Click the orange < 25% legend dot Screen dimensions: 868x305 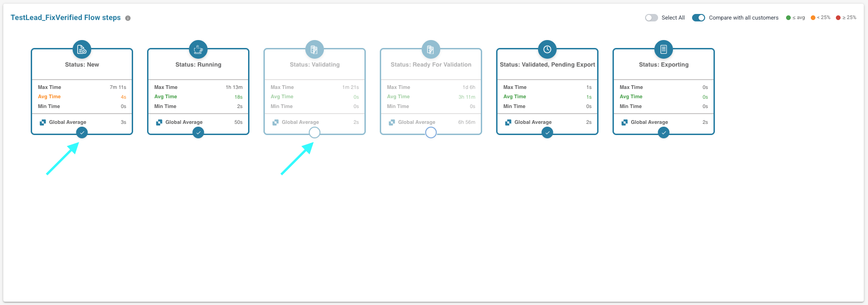click(x=813, y=18)
